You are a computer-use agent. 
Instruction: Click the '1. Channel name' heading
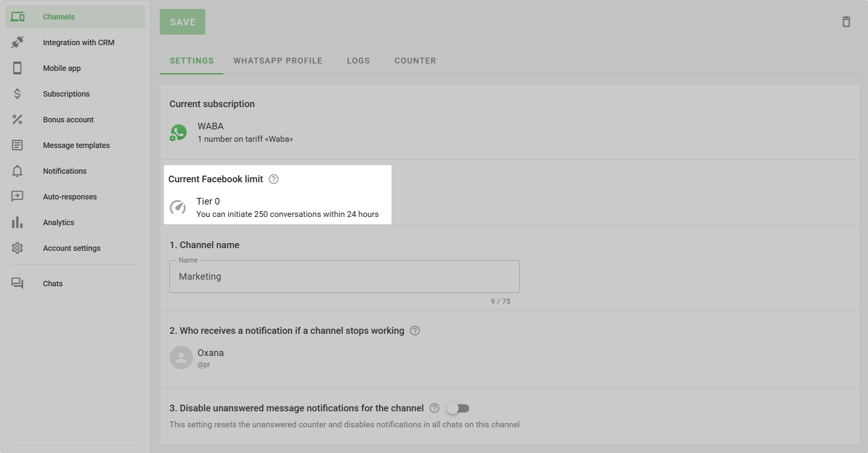[204, 245]
